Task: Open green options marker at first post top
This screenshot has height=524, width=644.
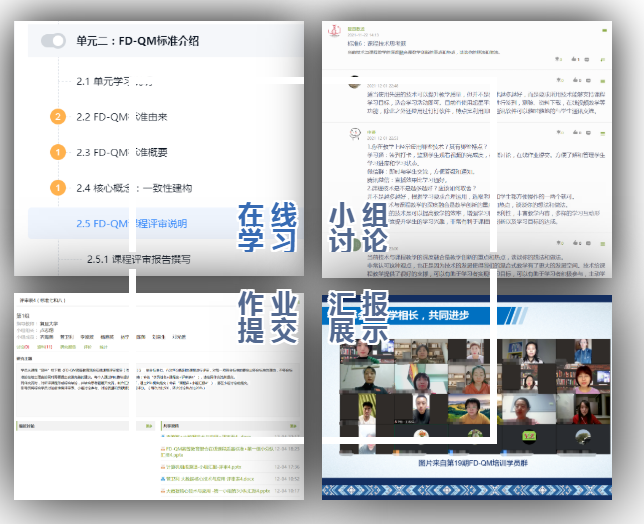Action: point(604,30)
